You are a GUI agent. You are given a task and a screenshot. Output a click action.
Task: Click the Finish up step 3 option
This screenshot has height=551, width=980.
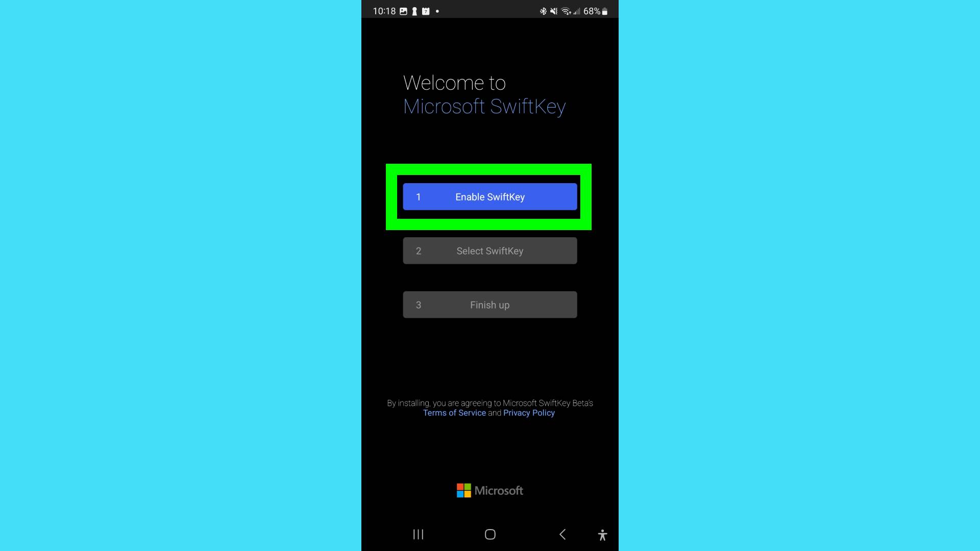(490, 305)
